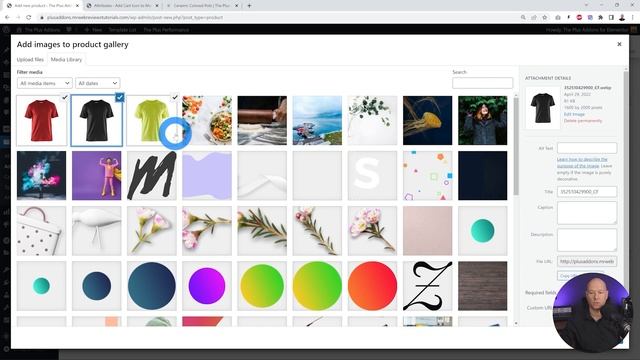Reload the current browser page
Viewport: 640px width, 360px height.
click(29, 18)
